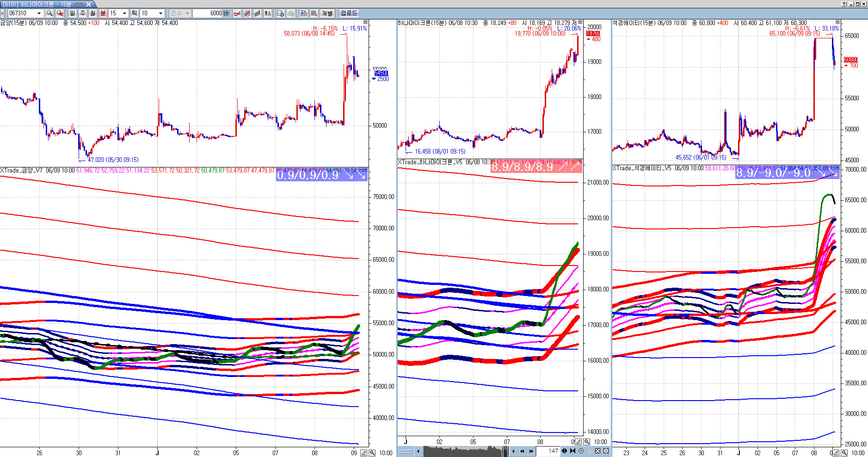Screen dimensions: 868x457
Task: Click the stock search magnifier icon
Action: 49,13
